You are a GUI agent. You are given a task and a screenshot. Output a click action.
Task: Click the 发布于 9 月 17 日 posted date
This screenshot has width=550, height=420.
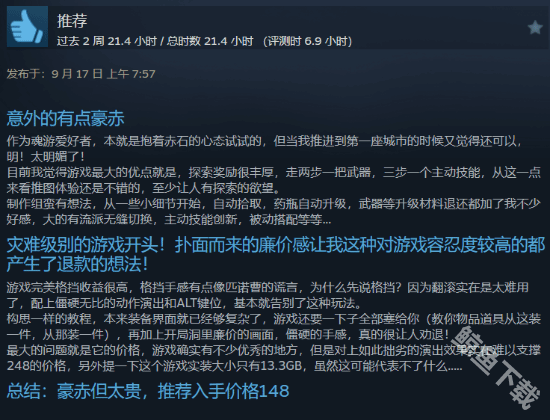pos(81,74)
